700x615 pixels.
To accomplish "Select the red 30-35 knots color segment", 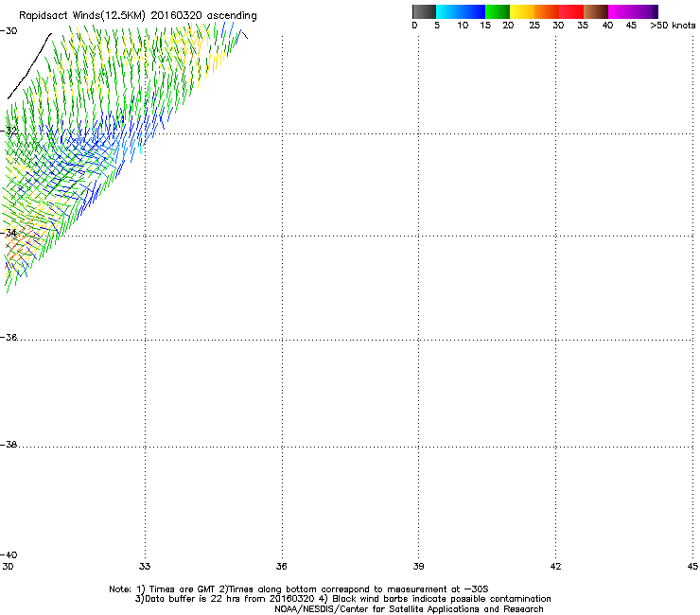I will [x=571, y=11].
